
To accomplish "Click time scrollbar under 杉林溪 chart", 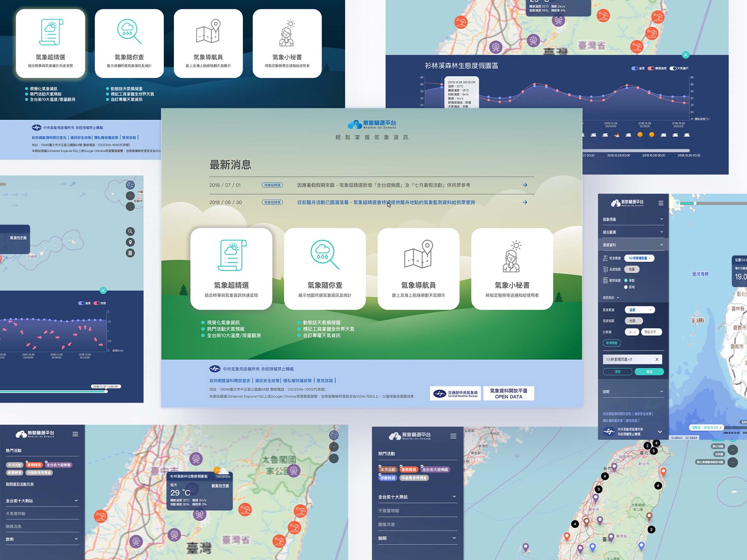I will click(636, 150).
